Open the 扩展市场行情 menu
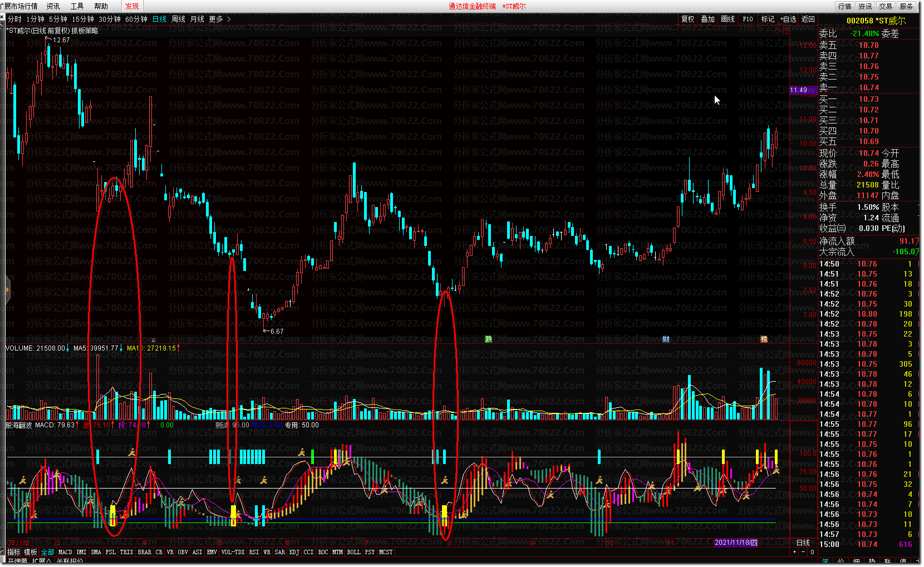The image size is (924, 567). 19,6
